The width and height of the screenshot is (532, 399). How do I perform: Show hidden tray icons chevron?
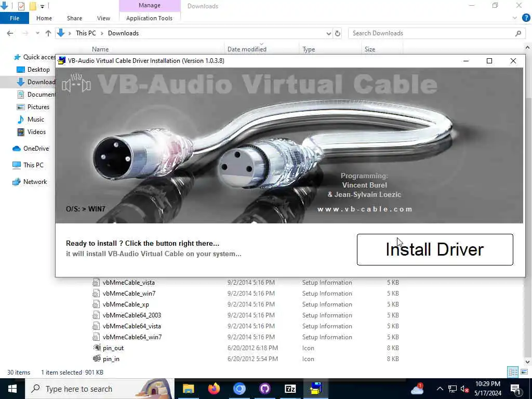click(x=440, y=389)
